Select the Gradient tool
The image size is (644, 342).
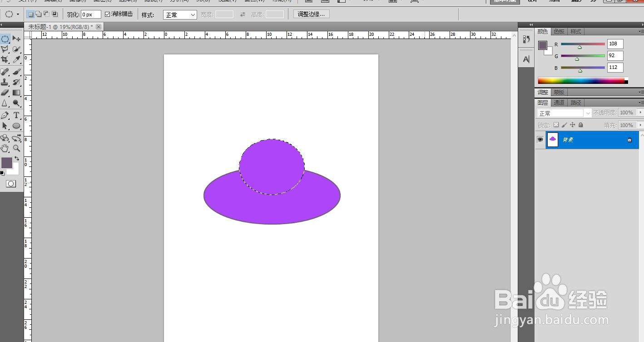click(x=16, y=93)
